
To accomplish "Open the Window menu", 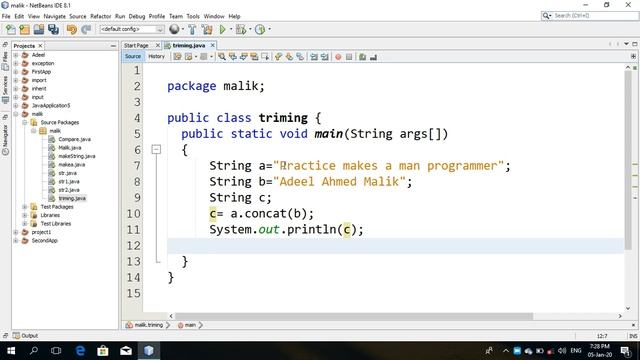I will pos(214,16).
